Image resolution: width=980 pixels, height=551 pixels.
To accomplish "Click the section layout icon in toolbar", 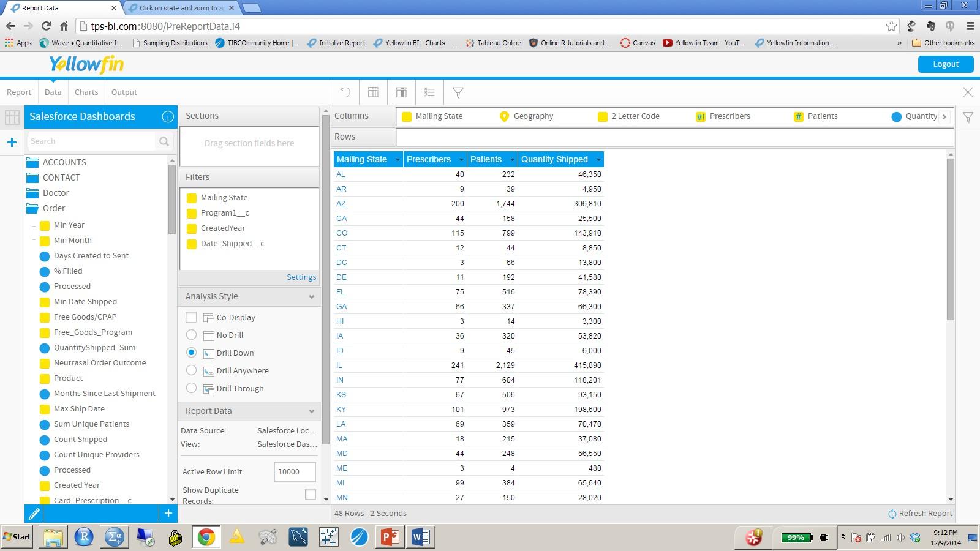I will 401,92.
